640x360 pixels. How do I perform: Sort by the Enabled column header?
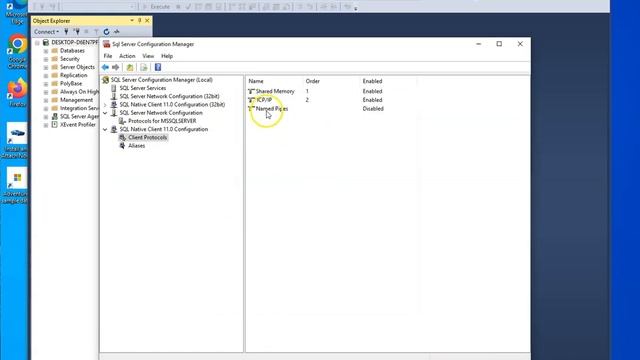[x=372, y=81]
